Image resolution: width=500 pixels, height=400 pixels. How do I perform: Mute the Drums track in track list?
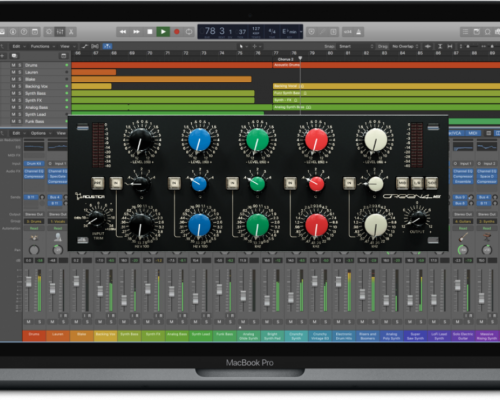click(x=13, y=65)
